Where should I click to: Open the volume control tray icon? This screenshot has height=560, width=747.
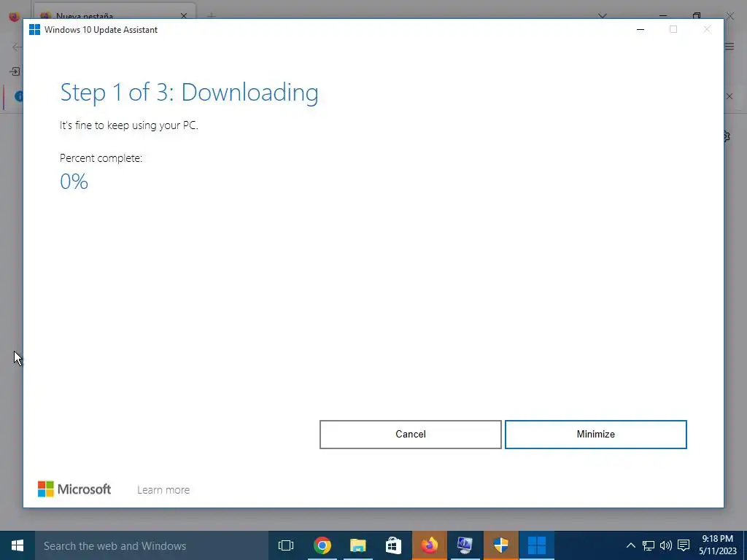pos(665,545)
